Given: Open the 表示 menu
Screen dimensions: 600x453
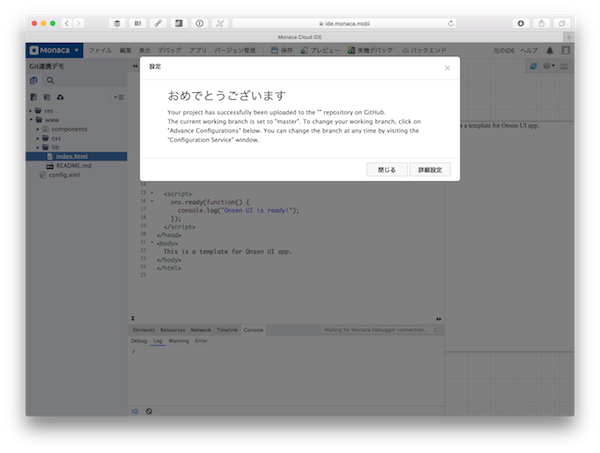Looking at the screenshot, I should tap(145, 50).
